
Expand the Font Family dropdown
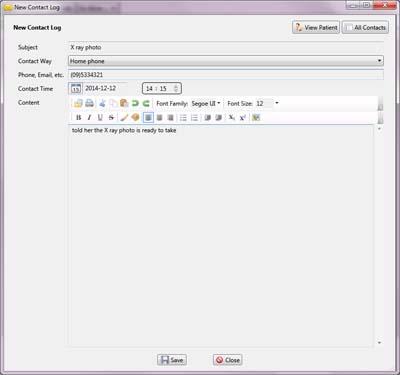click(x=206, y=104)
